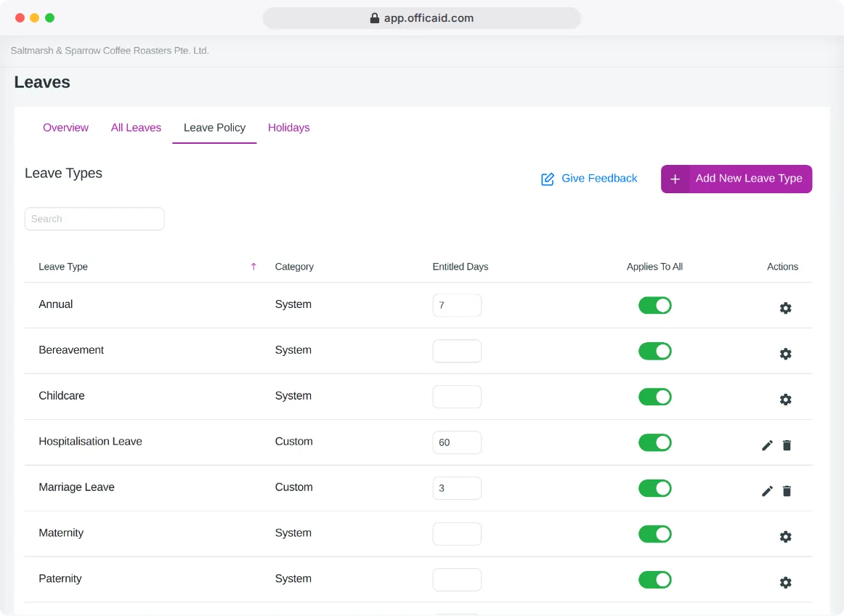This screenshot has height=616, width=844.
Task: Click the Leaves page heading
Action: click(42, 82)
